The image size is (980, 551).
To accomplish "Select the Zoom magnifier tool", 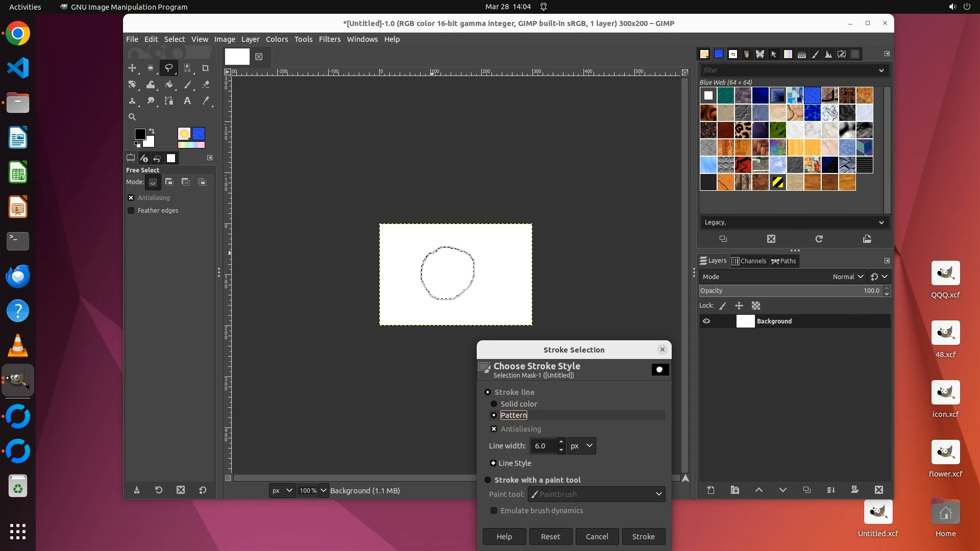I will point(132,117).
